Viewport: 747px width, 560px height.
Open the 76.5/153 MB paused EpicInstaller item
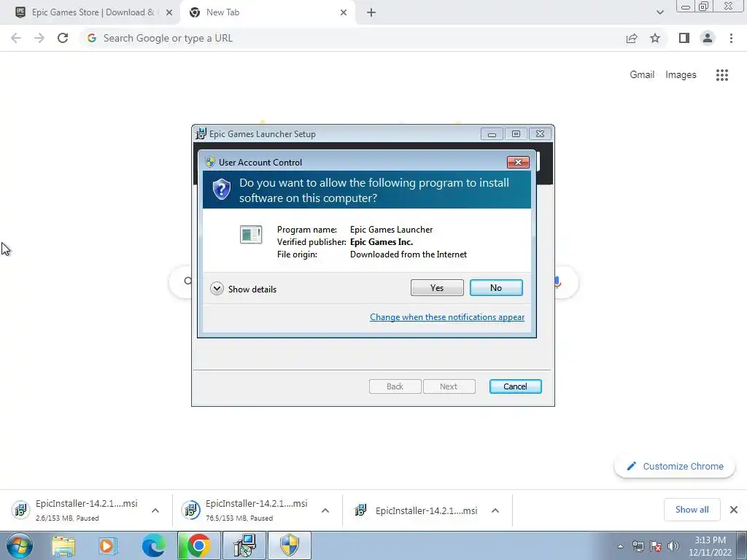[245, 510]
